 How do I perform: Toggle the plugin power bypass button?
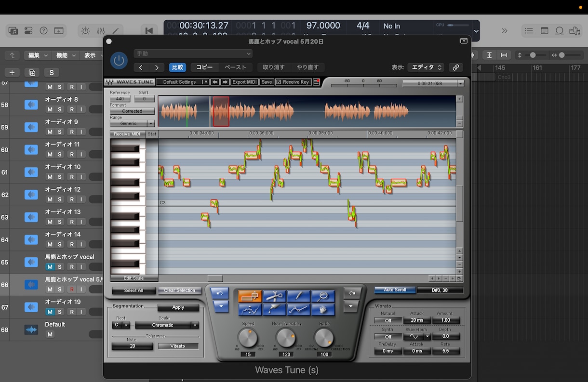click(119, 61)
